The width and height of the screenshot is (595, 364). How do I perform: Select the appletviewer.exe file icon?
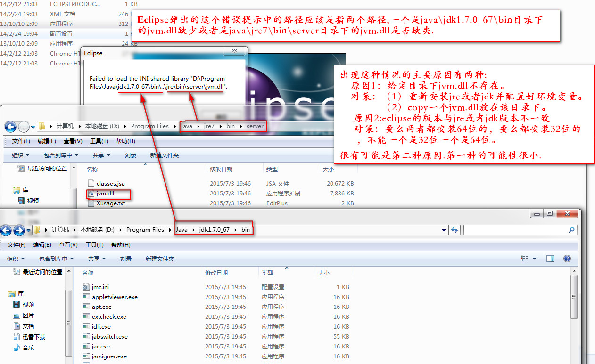pos(86,297)
